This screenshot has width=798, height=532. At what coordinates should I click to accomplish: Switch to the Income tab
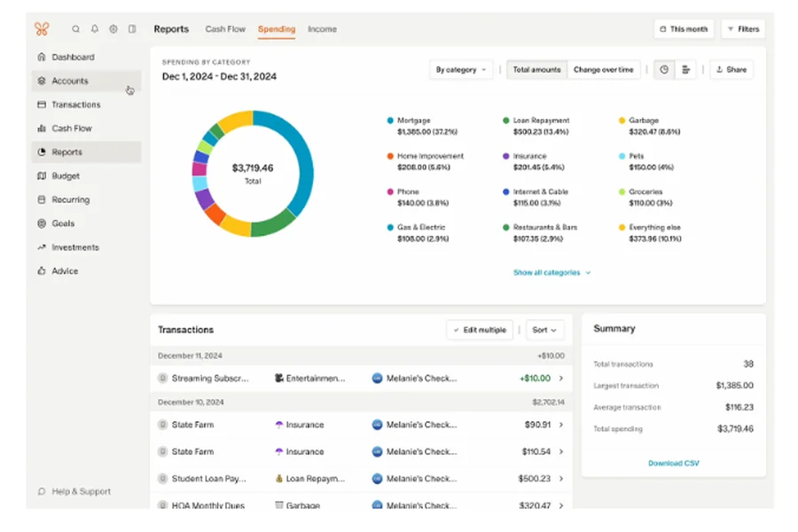point(322,28)
